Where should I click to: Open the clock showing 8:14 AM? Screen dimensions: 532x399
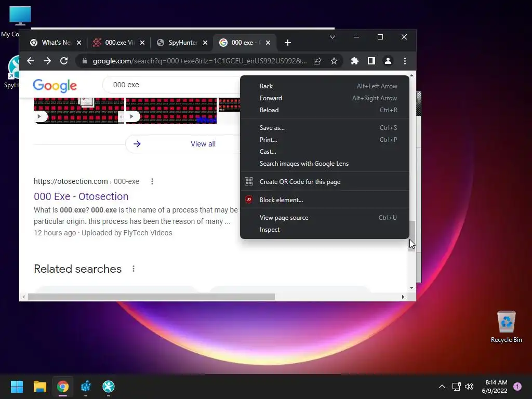click(495, 387)
